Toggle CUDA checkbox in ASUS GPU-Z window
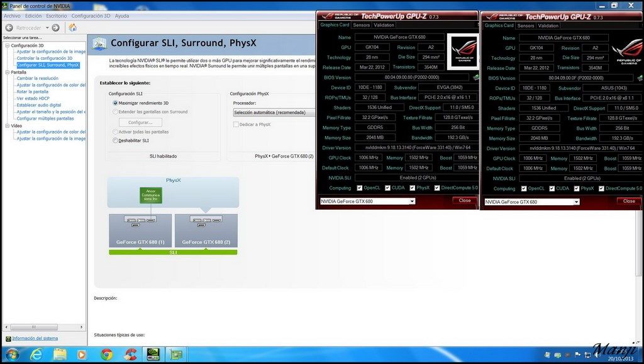The height and width of the screenshot is (364, 644). [x=552, y=189]
